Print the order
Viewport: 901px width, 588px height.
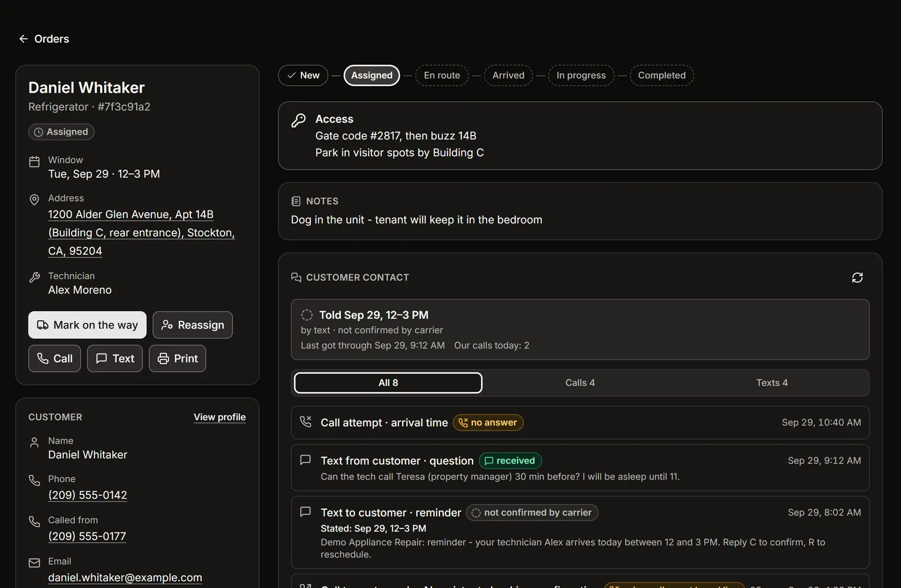coord(177,358)
